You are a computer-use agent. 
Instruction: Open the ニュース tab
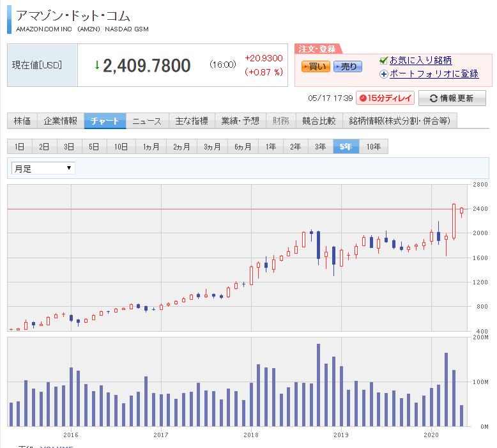coord(147,121)
